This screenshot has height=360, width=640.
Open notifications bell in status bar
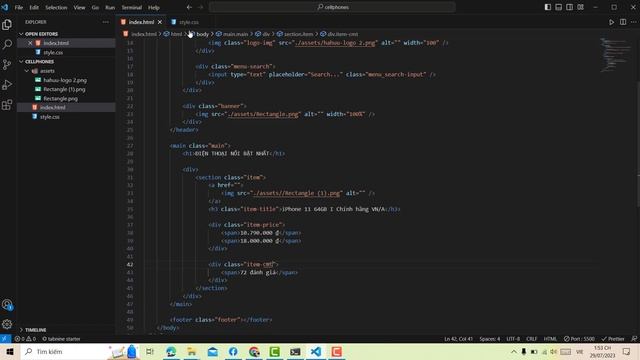coord(633,339)
